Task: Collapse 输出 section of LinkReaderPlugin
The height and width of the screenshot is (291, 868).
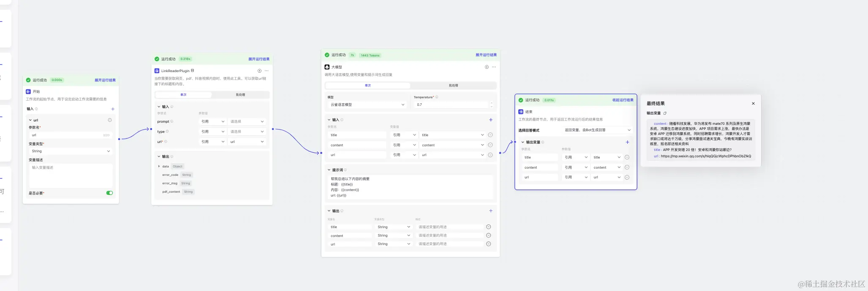Action: pos(159,156)
